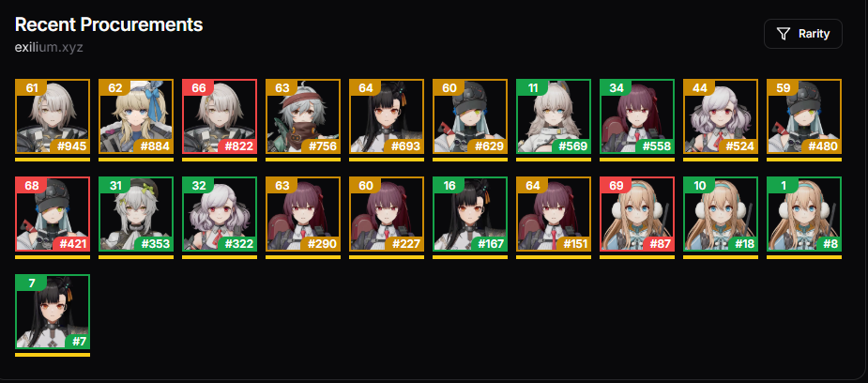Select the card #8 with pity 1
The image size is (868, 383).
pyautogui.click(x=804, y=214)
